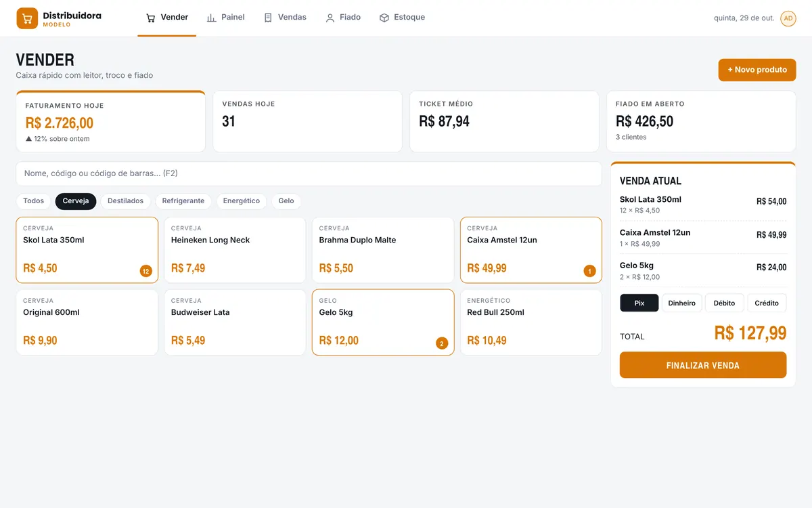Add Original 600ml to the sale
The height and width of the screenshot is (508, 812).
point(87,322)
